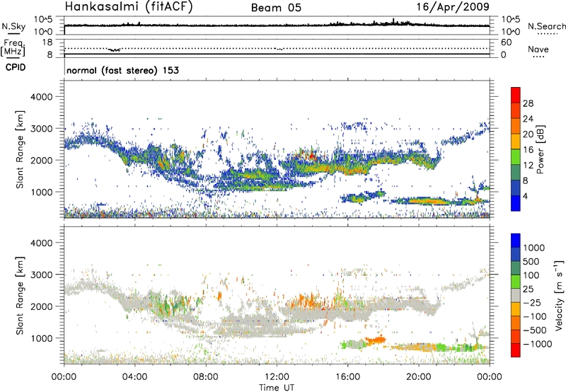Click the "−25" Velocity colorbar value
Image resolution: width=566 pixels, height=392 pixels.
(532, 303)
